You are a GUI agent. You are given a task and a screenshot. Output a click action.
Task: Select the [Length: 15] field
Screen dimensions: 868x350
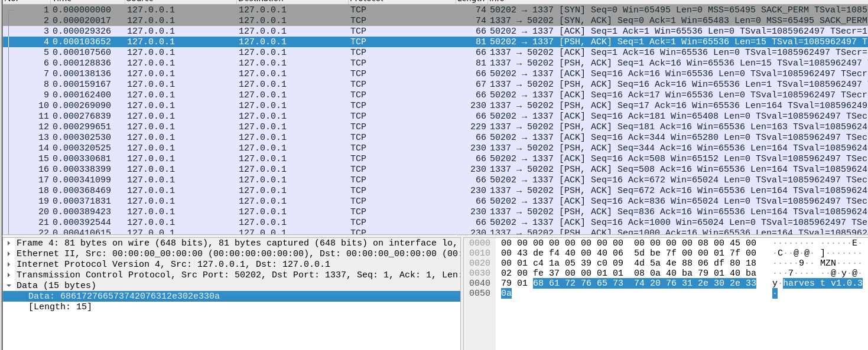[x=60, y=307]
